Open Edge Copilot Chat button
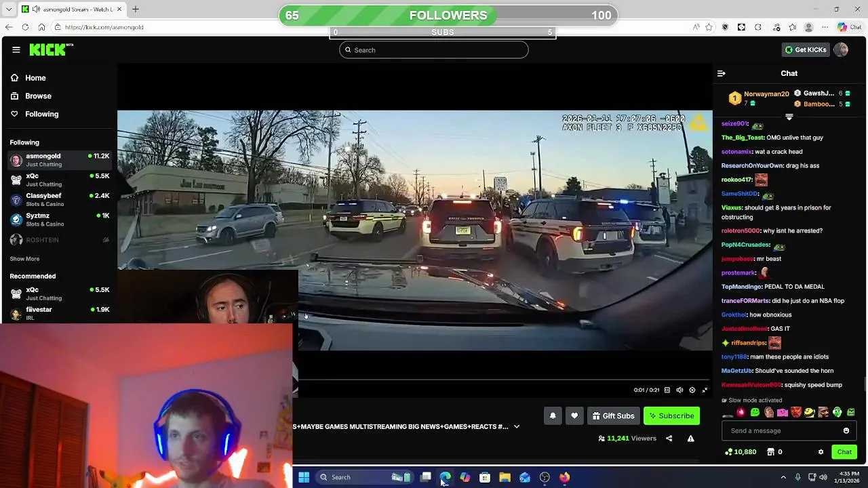 (x=849, y=27)
